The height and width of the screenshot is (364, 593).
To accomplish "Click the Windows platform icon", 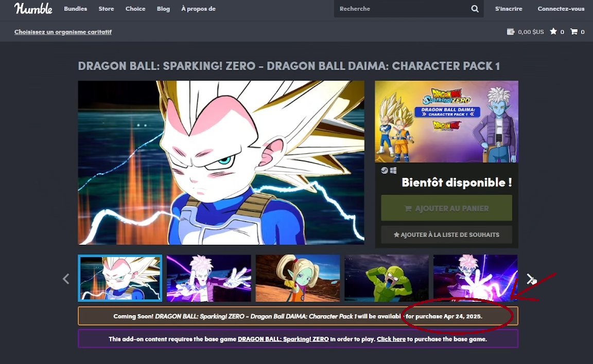I will [393, 170].
